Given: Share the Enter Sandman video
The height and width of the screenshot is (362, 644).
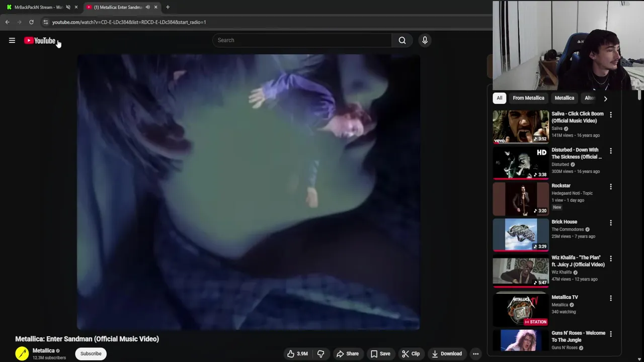Looking at the screenshot, I should 347,353.
